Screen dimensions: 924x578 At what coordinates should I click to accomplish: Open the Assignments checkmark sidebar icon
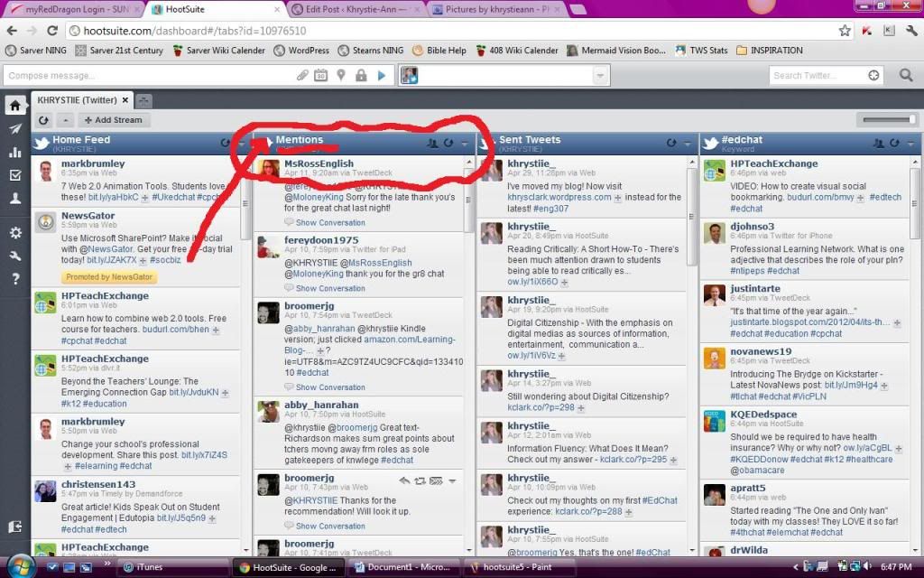tap(15, 175)
